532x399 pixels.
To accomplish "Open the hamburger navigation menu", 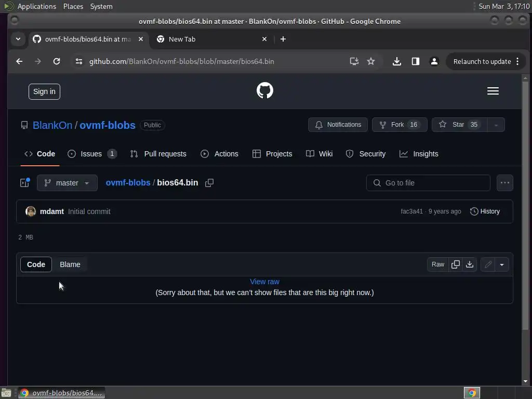I will coord(493,91).
